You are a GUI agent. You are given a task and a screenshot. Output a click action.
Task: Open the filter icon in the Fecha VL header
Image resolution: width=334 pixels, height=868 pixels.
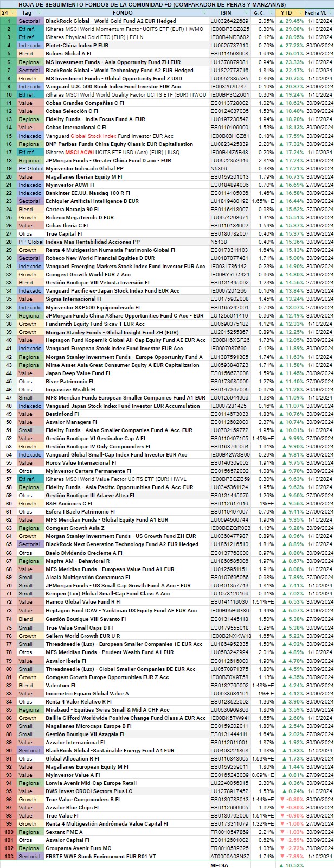[x=331, y=12]
